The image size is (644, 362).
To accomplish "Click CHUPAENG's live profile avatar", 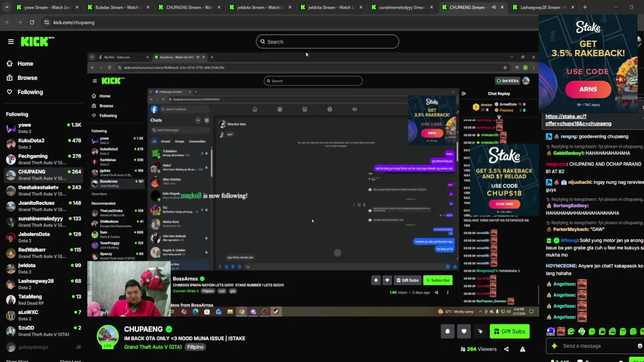I will click(x=108, y=336).
